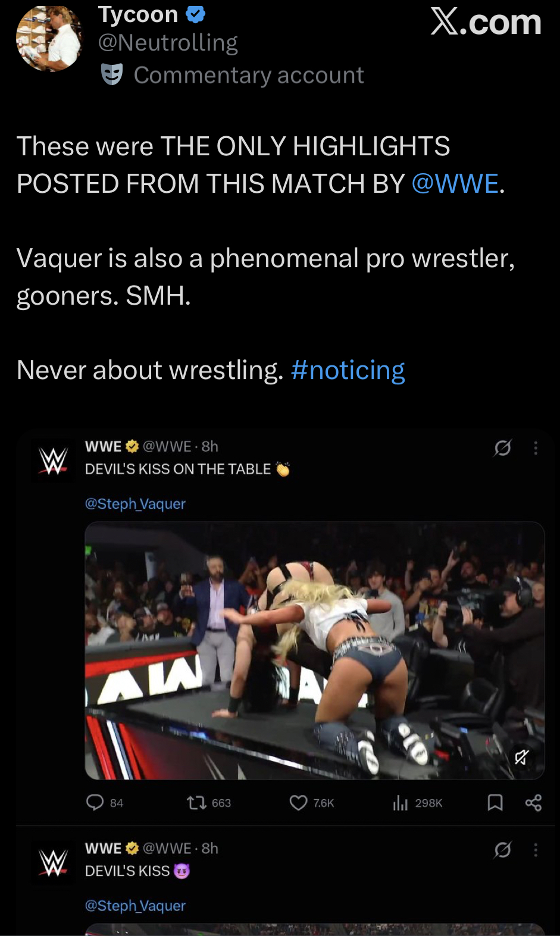560x936 pixels.
Task: Click the gold verified badge on first WWE post
Action: (132, 446)
